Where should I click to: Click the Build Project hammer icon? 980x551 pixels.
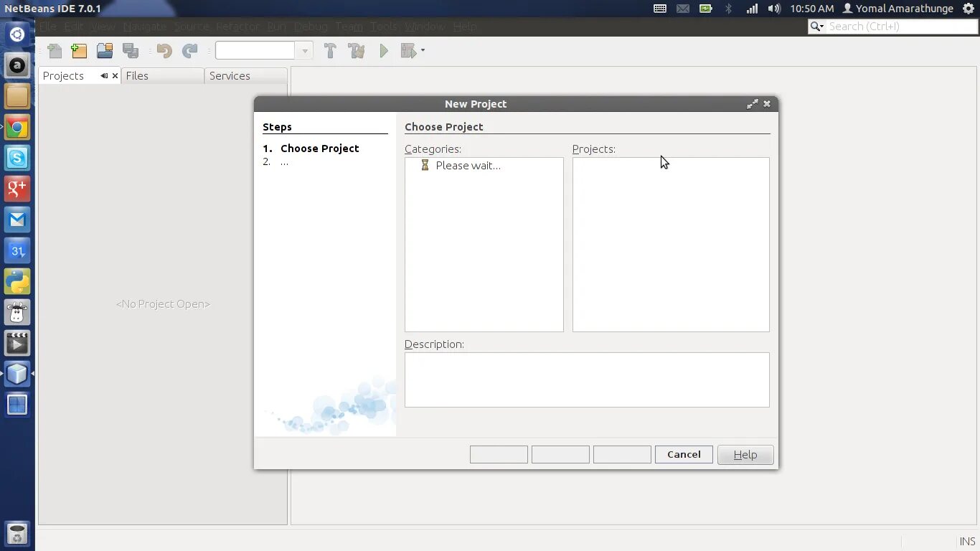tap(330, 51)
